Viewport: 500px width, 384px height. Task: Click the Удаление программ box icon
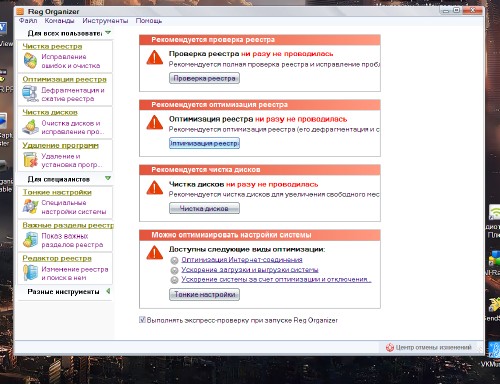tap(30, 160)
